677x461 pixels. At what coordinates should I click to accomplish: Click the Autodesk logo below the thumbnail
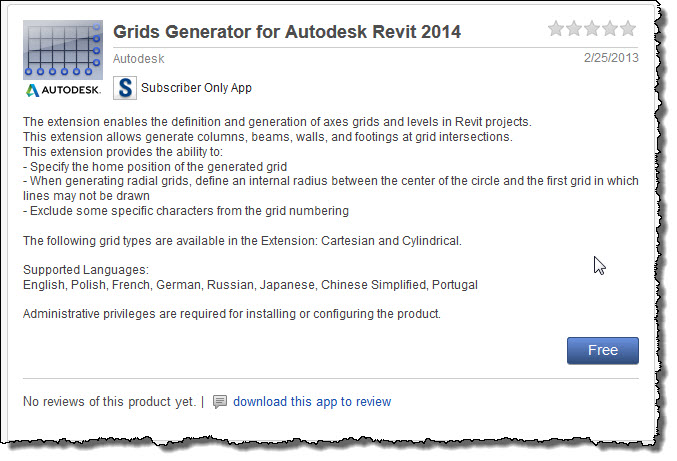(63, 90)
